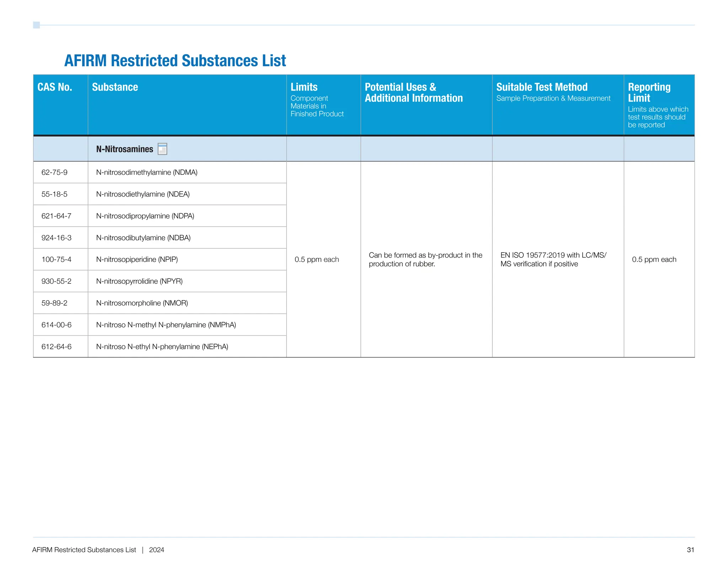The image size is (728, 562).
Task: Click the footer text AFIRM Restricted Substances List 2024
Action: [x=98, y=550]
